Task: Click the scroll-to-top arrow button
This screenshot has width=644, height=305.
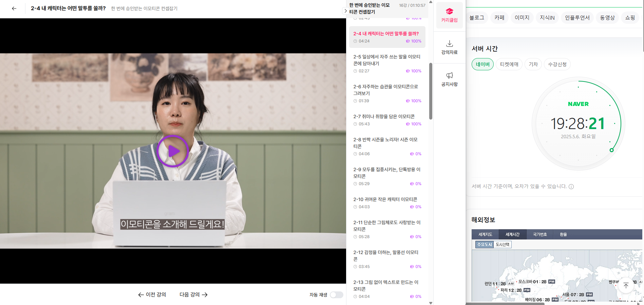Action: pos(626,286)
